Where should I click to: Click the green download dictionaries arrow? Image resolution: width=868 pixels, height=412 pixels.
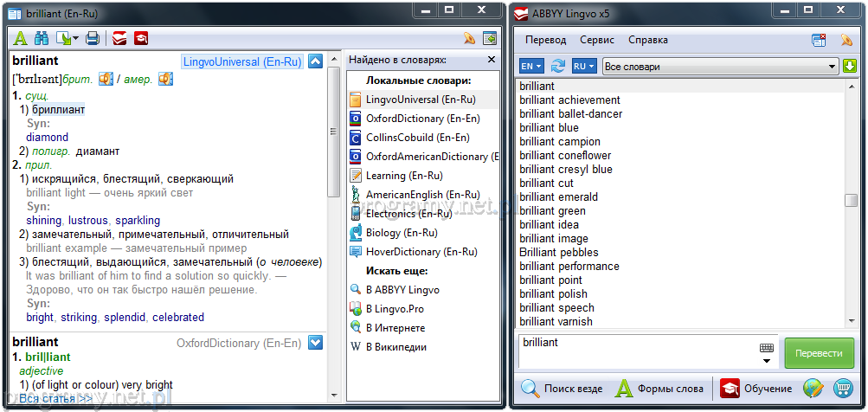(x=850, y=67)
